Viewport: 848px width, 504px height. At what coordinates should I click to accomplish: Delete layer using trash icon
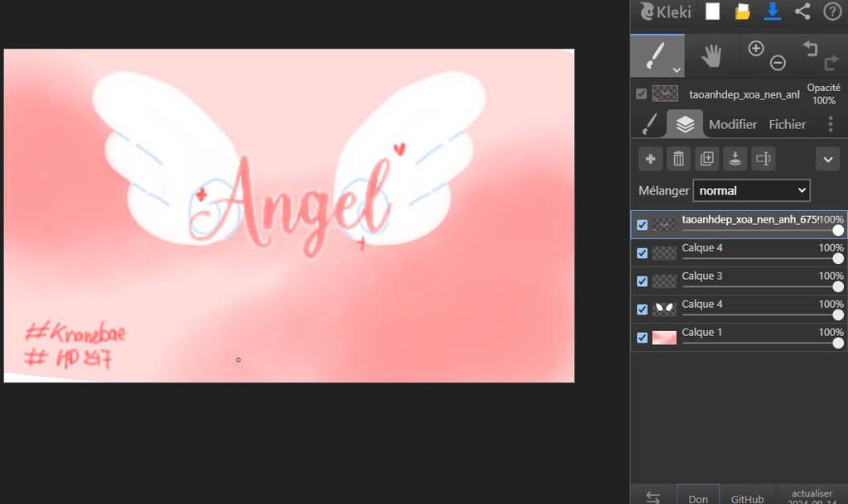(x=678, y=159)
